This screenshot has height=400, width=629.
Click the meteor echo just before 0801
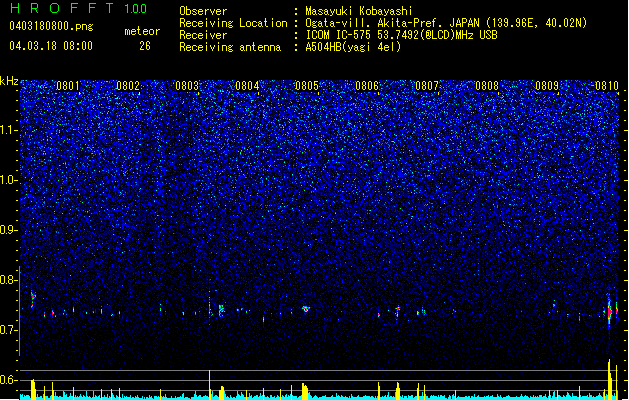[x=33, y=297]
